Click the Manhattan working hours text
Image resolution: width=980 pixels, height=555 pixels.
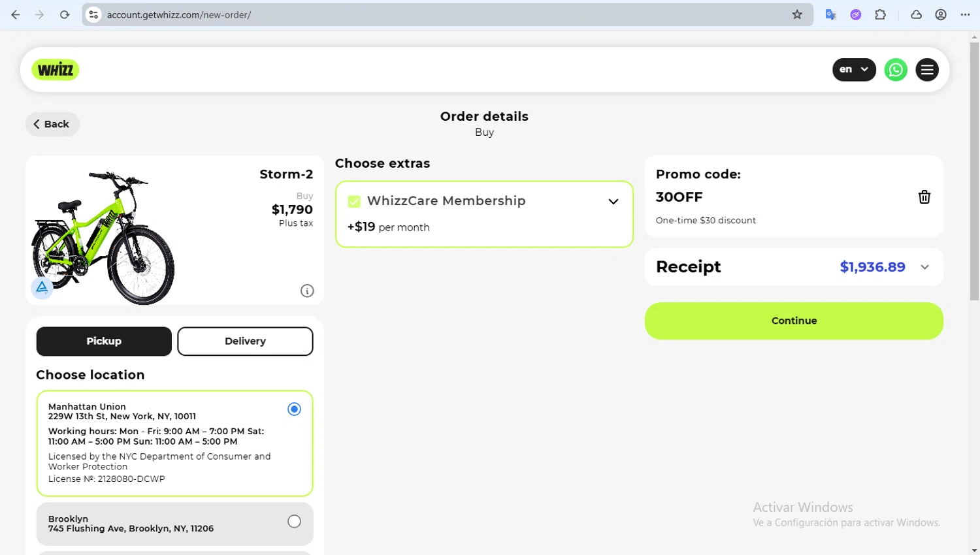click(x=156, y=436)
